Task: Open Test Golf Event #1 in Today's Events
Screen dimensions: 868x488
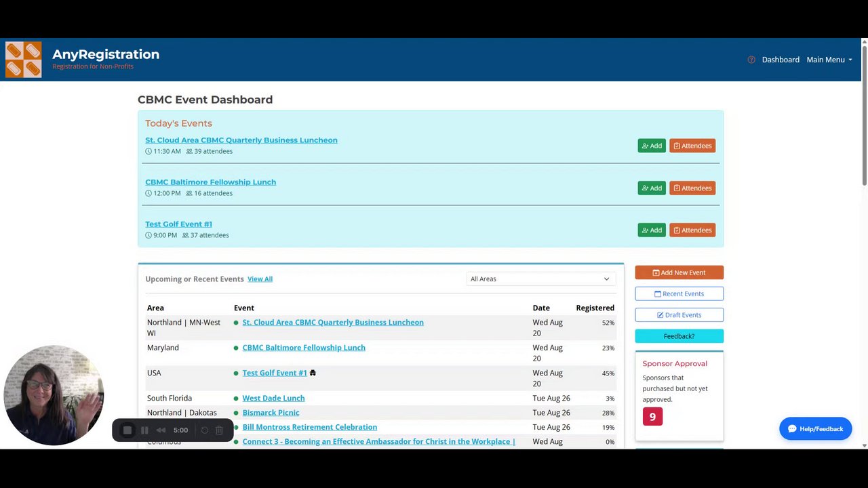Action: pos(178,224)
